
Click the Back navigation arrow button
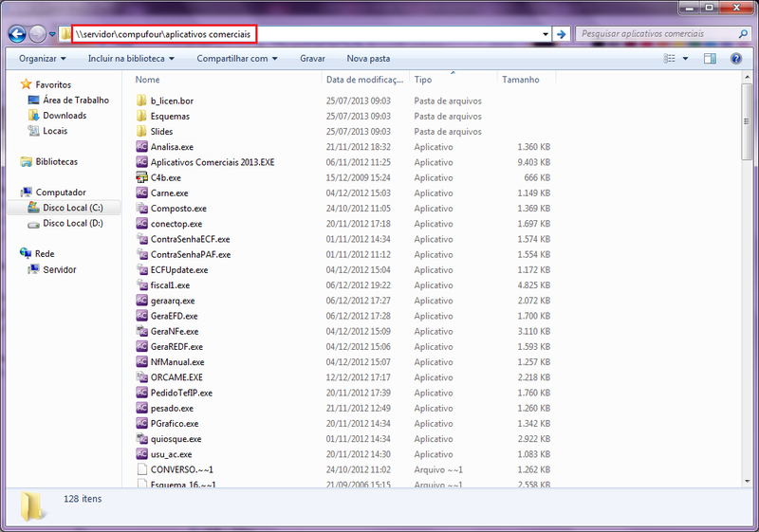16,34
